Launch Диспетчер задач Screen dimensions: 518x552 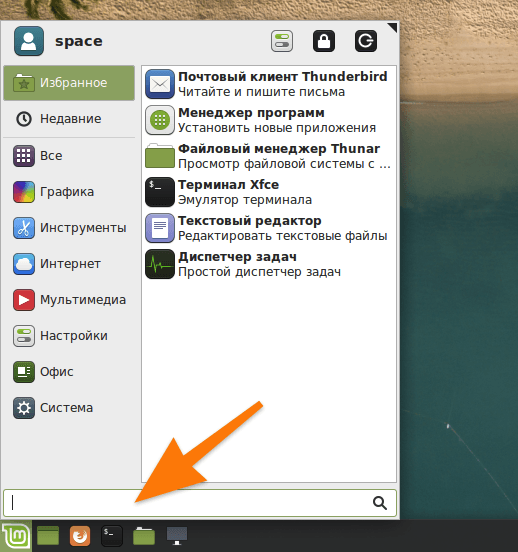pyautogui.click(x=269, y=264)
